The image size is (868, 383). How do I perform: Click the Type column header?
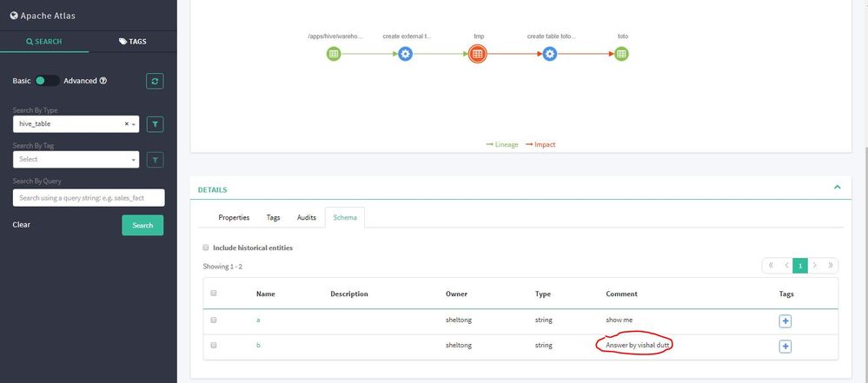[x=542, y=294]
